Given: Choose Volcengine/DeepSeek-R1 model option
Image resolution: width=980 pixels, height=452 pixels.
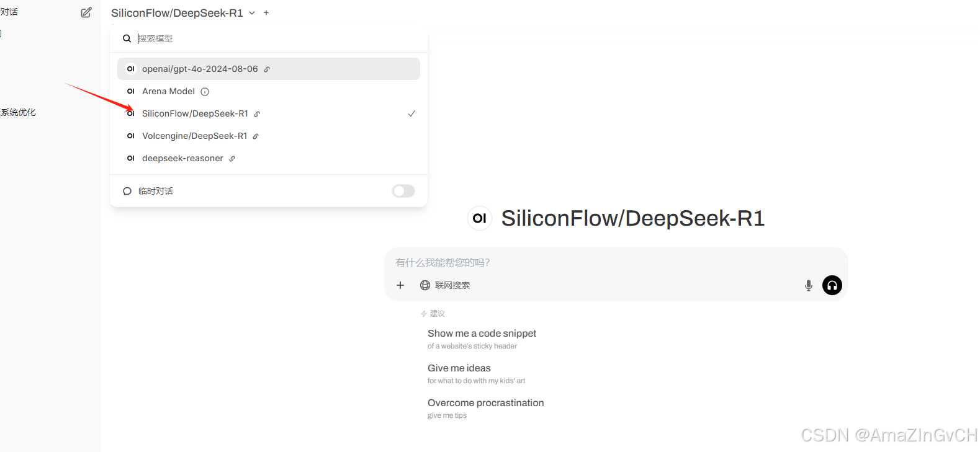Looking at the screenshot, I should coord(194,136).
